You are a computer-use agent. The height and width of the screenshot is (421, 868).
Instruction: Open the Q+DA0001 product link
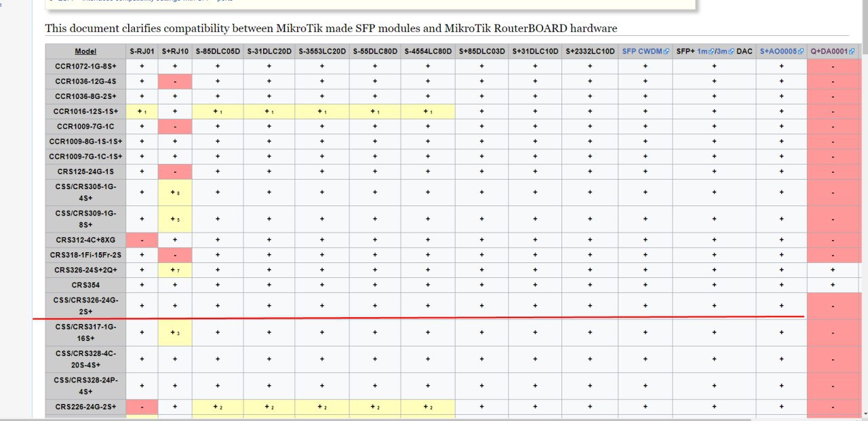pos(832,51)
